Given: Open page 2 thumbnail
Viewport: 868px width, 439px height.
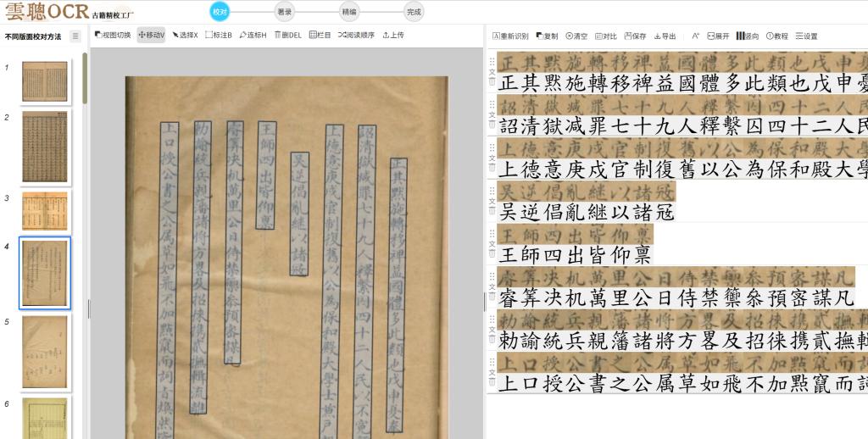Looking at the screenshot, I should (x=45, y=147).
